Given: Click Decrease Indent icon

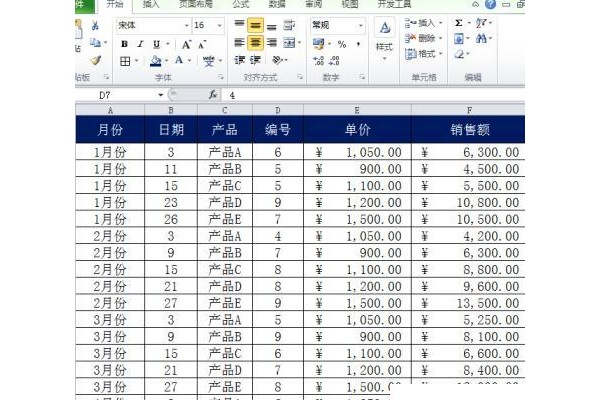Looking at the screenshot, I should coord(240,60).
